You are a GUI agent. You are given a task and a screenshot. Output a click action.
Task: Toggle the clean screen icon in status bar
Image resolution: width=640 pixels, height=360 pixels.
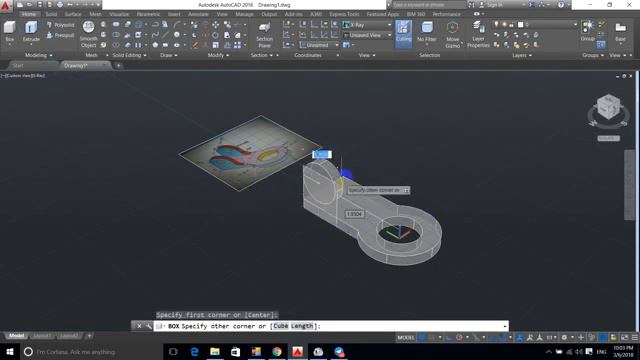(x=624, y=338)
